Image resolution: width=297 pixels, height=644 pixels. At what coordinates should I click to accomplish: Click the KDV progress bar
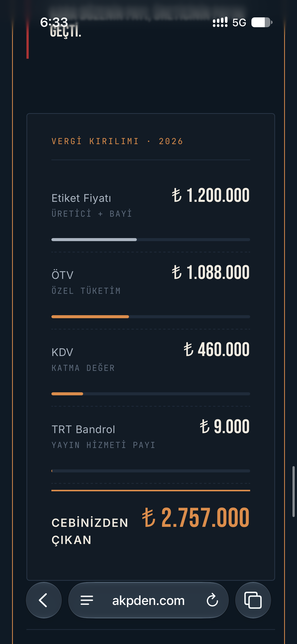(x=151, y=394)
